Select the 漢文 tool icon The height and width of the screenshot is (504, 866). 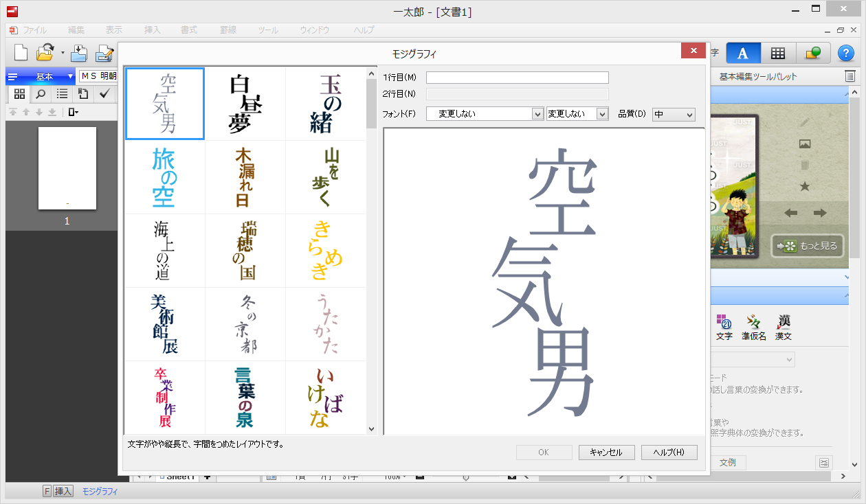click(x=783, y=325)
